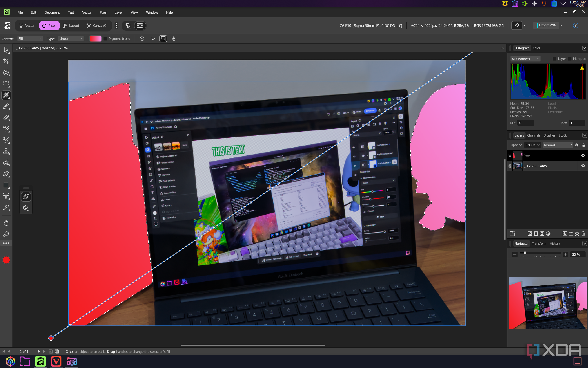The height and width of the screenshot is (368, 588).
Task: Hide the Pixel layer visibility
Action: (583, 156)
